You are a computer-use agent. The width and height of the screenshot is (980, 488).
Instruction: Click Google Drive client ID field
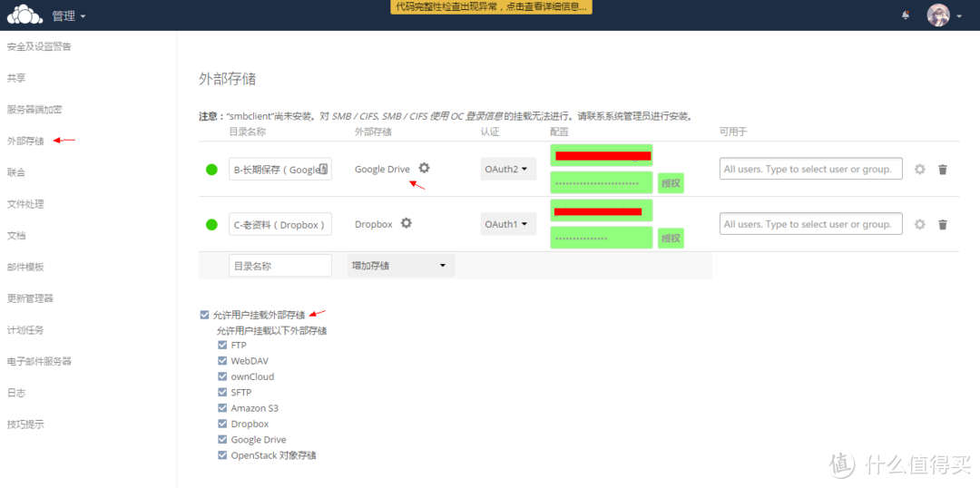pos(602,156)
